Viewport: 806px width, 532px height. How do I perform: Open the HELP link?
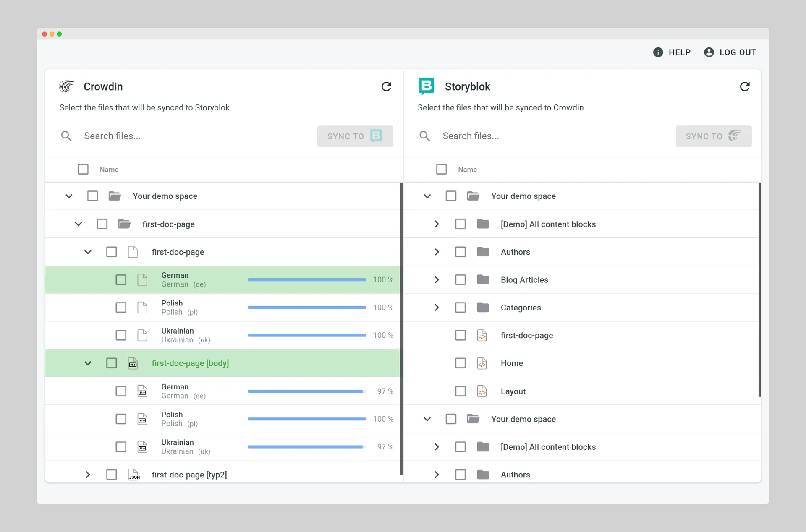(672, 52)
